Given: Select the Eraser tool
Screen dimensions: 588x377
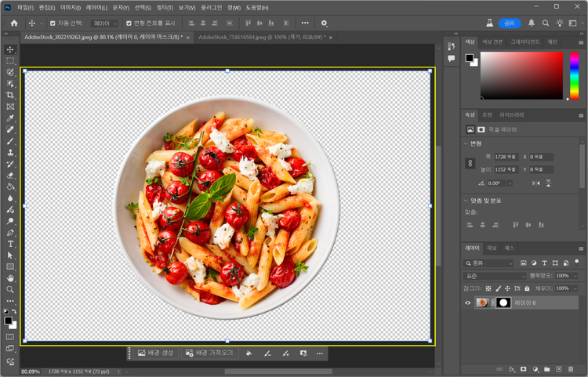Looking at the screenshot, I should pos(10,176).
